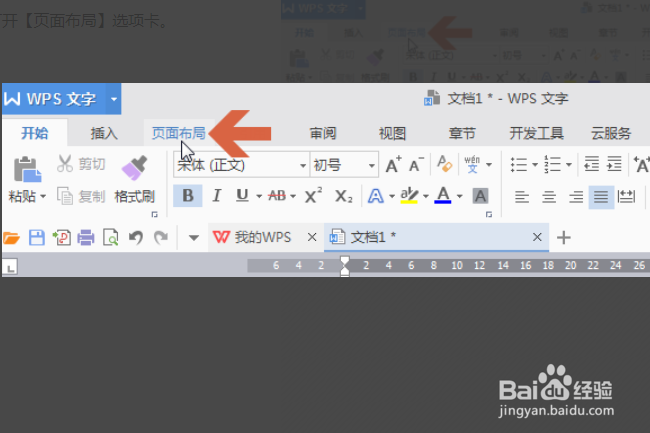
Task: Apply the yellow text highlight color
Action: [409, 196]
